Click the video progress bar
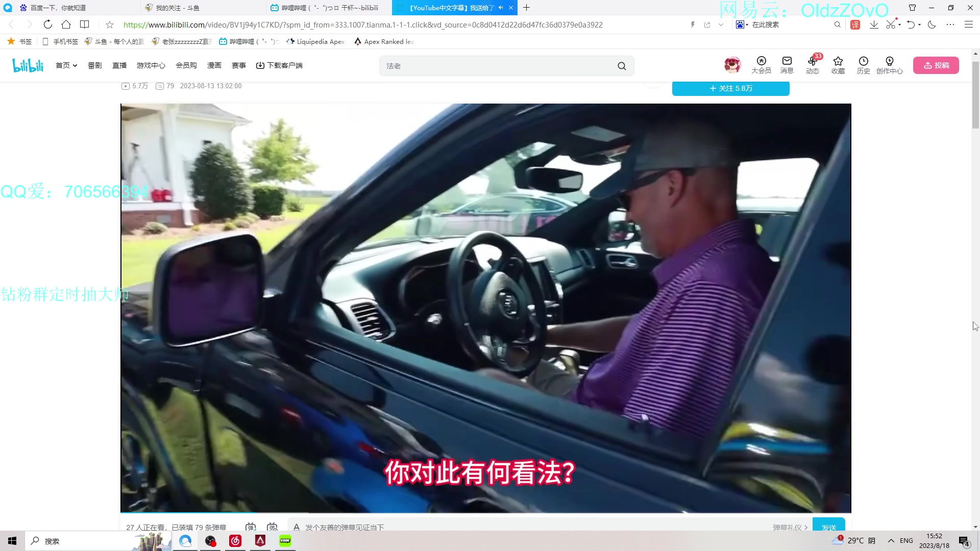Image resolution: width=980 pixels, height=551 pixels. [486, 512]
